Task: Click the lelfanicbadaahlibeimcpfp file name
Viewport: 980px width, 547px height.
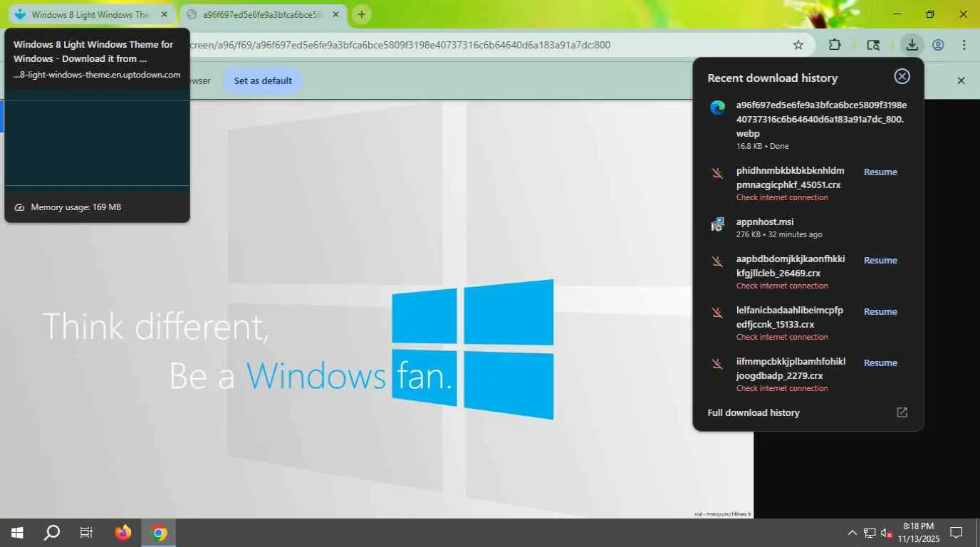Action: 790,317
